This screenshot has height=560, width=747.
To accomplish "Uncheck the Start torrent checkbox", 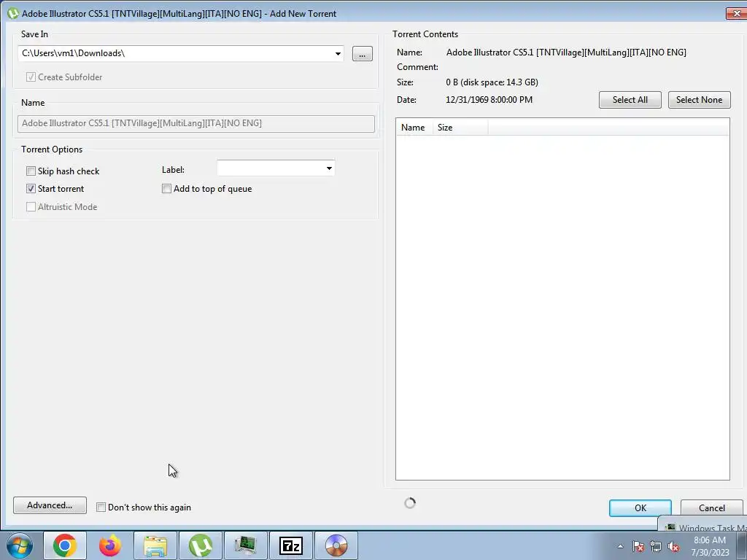I will click(x=31, y=189).
